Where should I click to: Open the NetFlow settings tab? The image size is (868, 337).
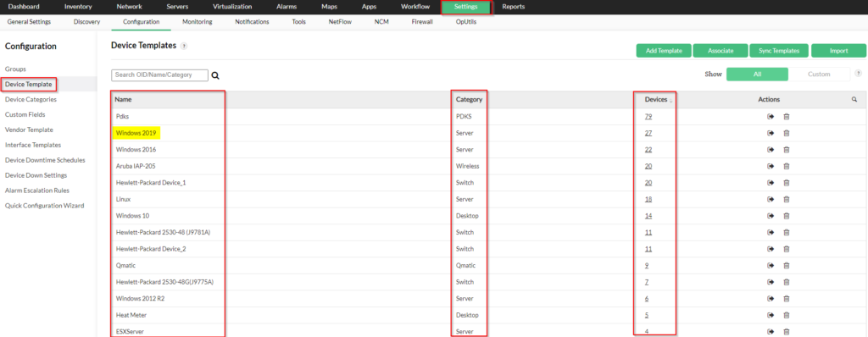coord(340,22)
